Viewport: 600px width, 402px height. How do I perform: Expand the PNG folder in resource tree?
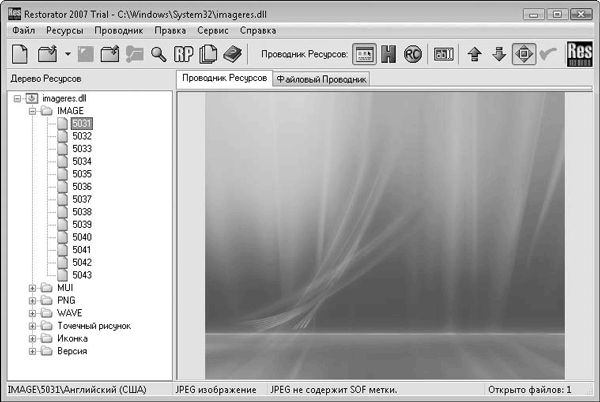[33, 300]
